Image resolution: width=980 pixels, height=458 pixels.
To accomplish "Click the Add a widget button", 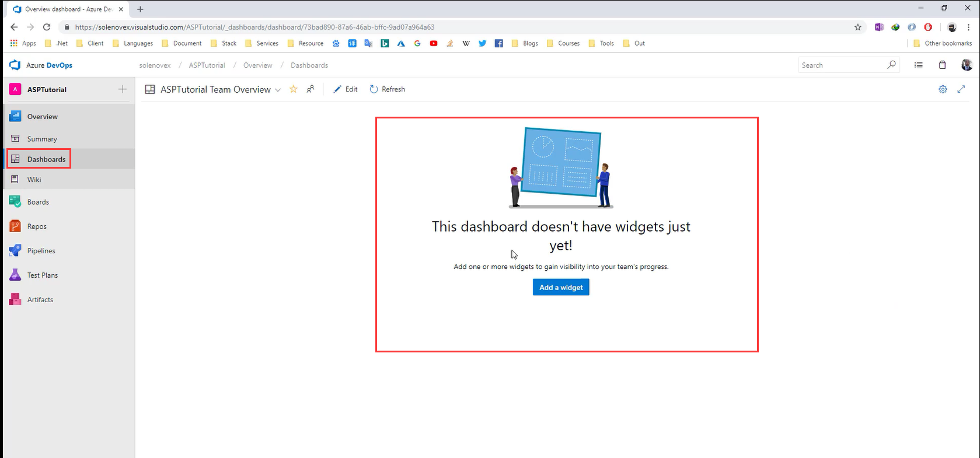I will [560, 287].
